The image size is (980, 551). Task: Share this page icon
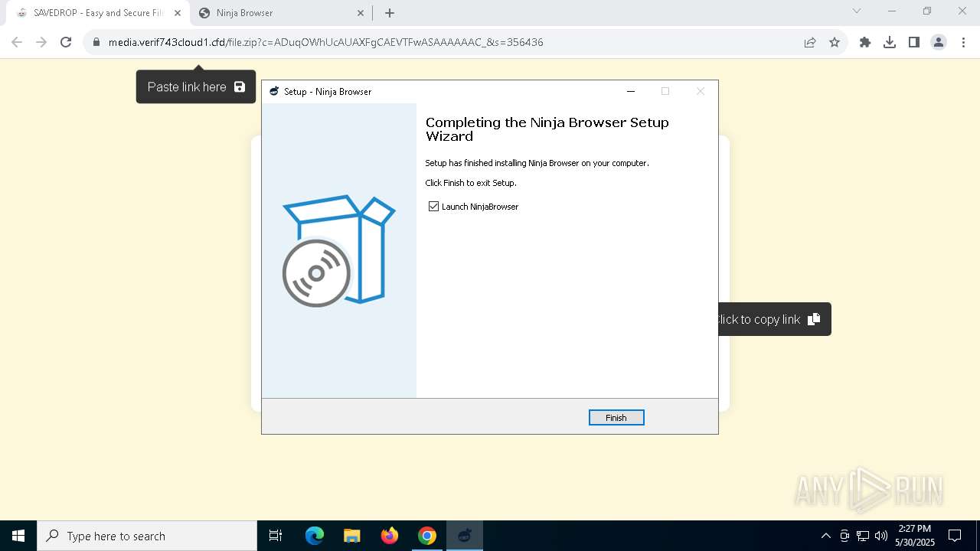click(810, 42)
